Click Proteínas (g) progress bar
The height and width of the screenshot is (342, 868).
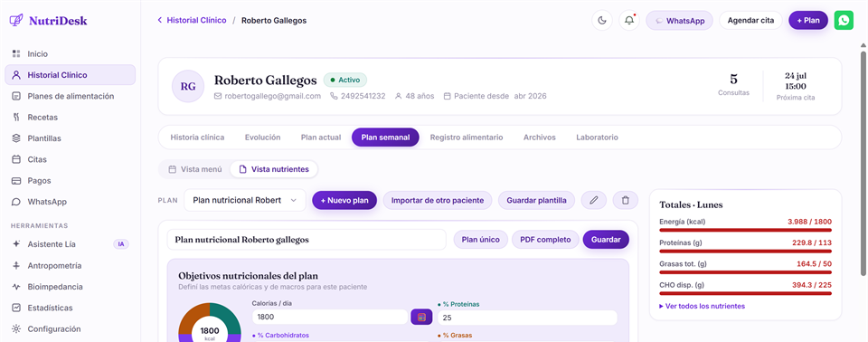click(746, 252)
